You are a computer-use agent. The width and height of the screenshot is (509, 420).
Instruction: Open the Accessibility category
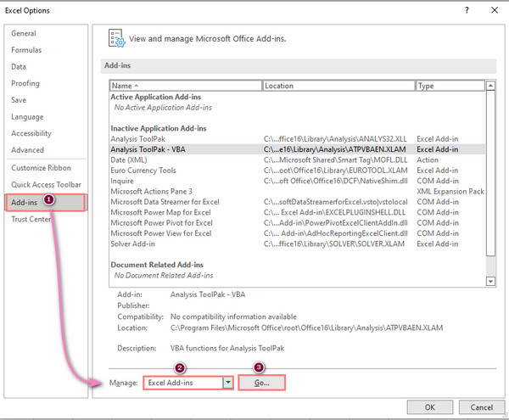pos(31,133)
